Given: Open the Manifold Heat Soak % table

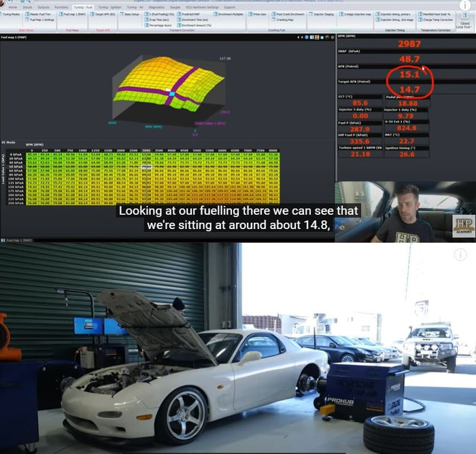Looking at the screenshot, I should click(434, 14).
